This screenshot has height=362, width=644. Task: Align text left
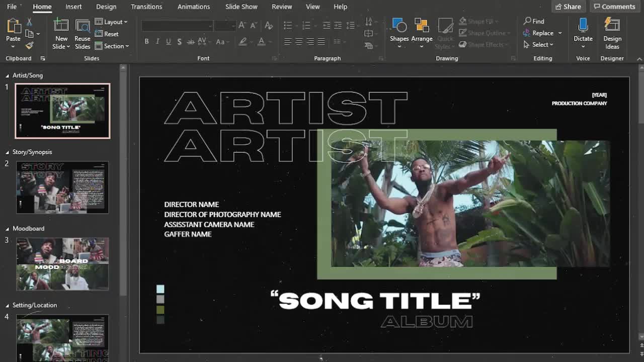click(x=288, y=42)
